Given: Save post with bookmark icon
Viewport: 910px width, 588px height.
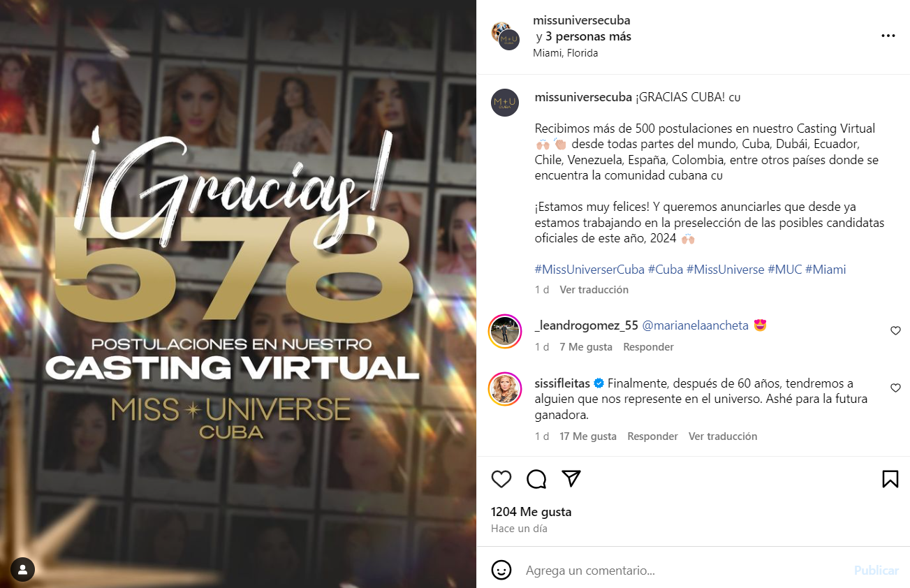Looking at the screenshot, I should [890, 478].
